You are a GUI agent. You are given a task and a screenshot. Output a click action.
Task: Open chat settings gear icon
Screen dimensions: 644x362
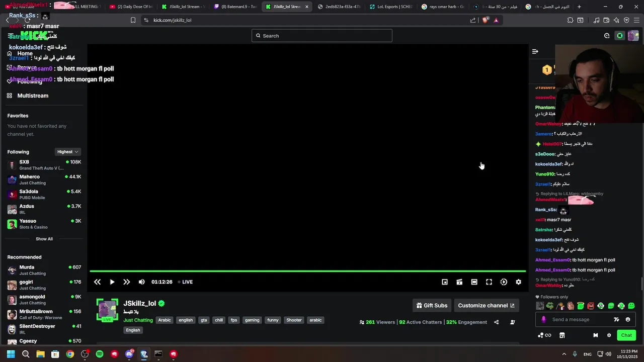click(609, 335)
